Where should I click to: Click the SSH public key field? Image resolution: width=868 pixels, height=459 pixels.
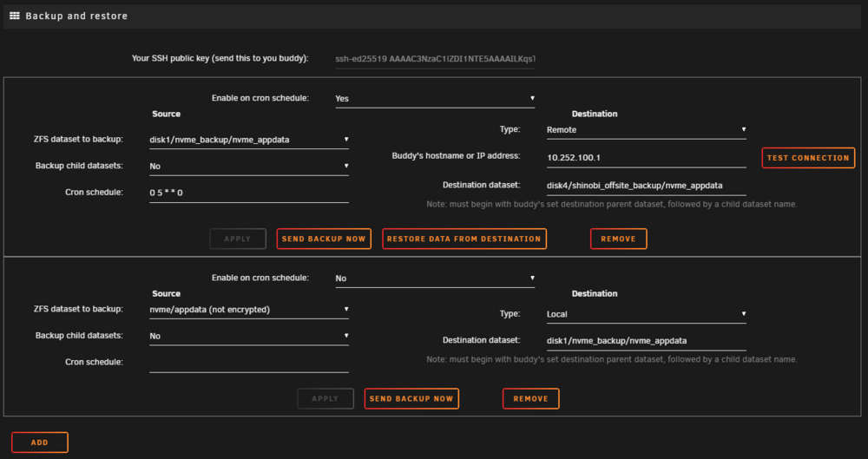(x=435, y=59)
